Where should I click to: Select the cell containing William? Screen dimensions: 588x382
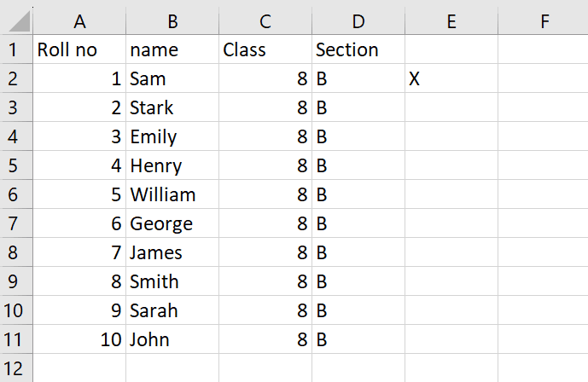coord(172,194)
